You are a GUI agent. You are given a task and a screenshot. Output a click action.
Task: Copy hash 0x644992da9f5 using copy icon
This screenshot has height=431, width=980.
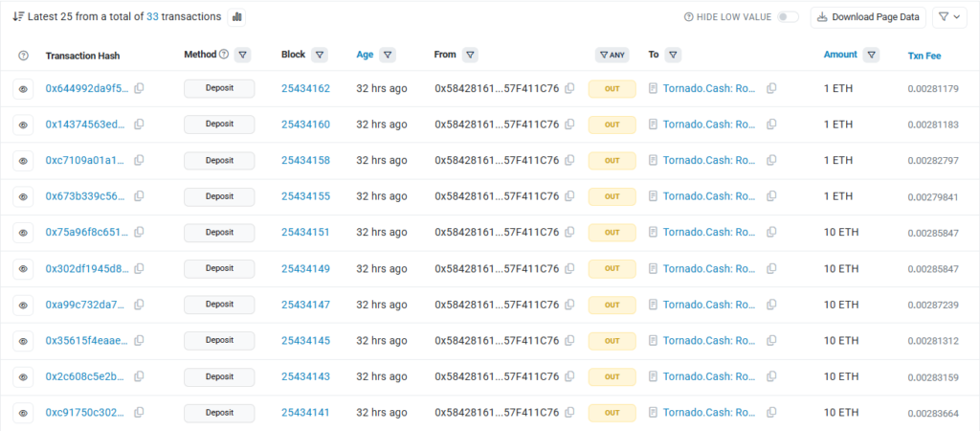point(139,89)
